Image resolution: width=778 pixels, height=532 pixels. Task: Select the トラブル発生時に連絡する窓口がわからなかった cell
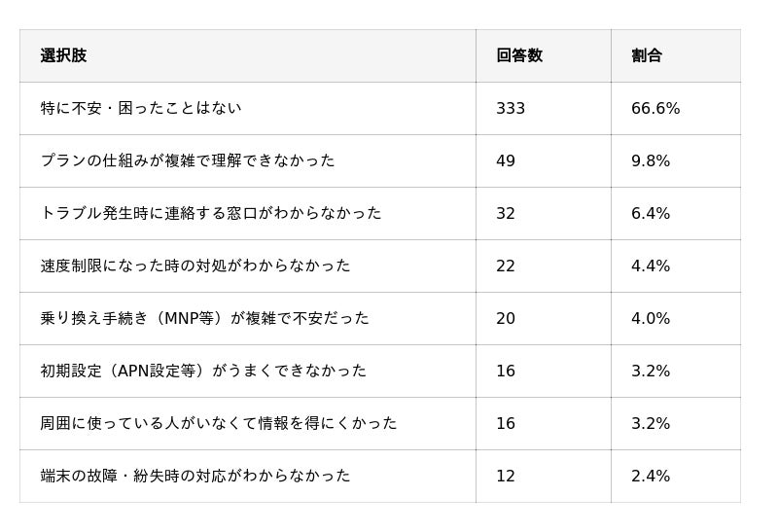click(211, 214)
